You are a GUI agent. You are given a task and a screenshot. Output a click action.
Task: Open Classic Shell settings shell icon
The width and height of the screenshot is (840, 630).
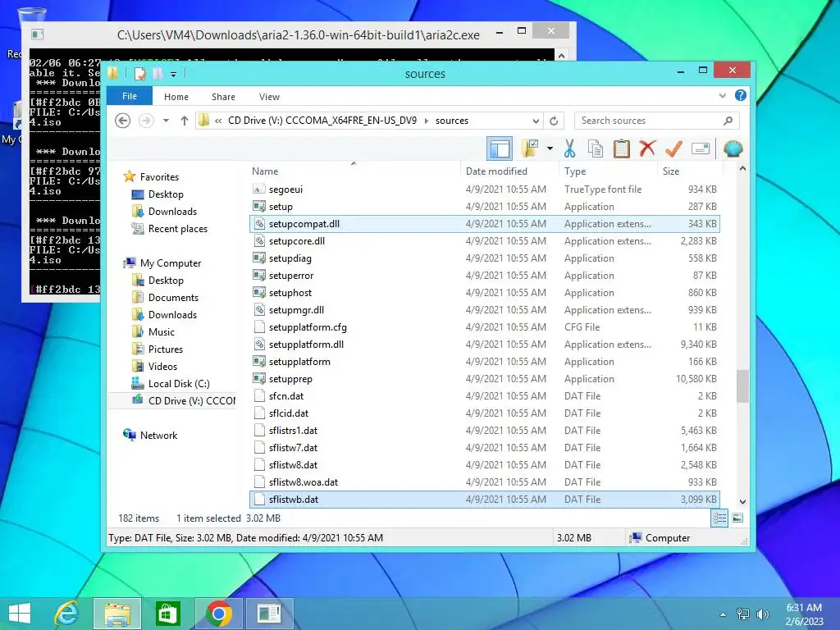pyautogui.click(x=733, y=148)
